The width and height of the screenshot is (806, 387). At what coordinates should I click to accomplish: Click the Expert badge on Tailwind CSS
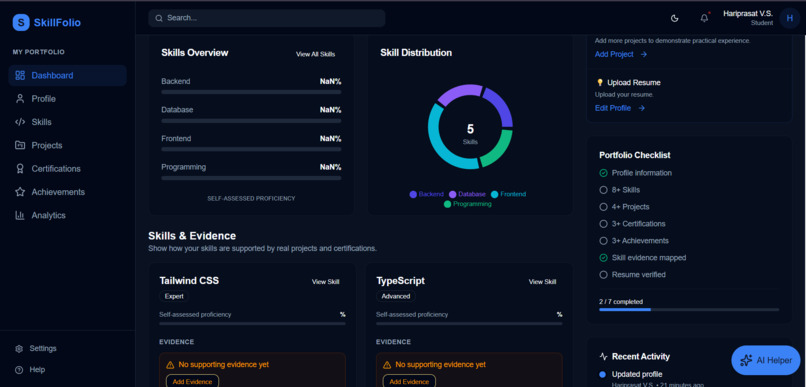[x=174, y=297]
